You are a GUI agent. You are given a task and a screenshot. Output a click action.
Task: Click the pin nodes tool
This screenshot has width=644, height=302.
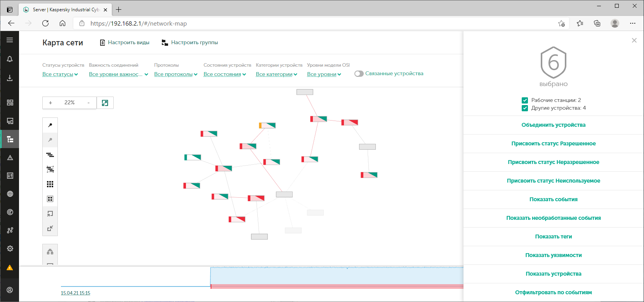50,125
